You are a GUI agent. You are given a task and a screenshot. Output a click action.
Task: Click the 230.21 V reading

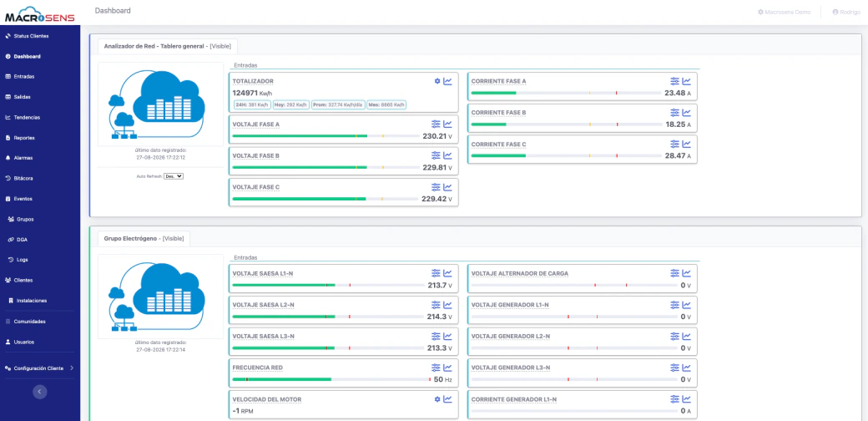click(x=437, y=136)
